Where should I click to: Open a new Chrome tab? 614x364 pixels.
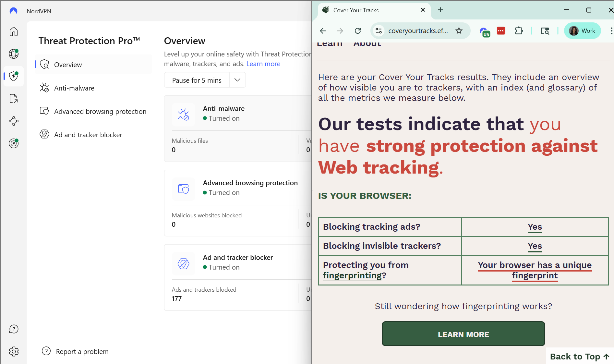click(440, 10)
